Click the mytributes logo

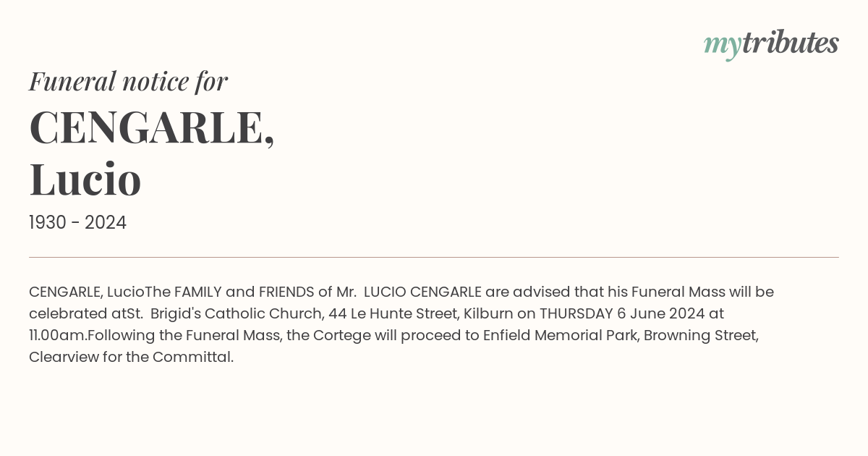771,43
